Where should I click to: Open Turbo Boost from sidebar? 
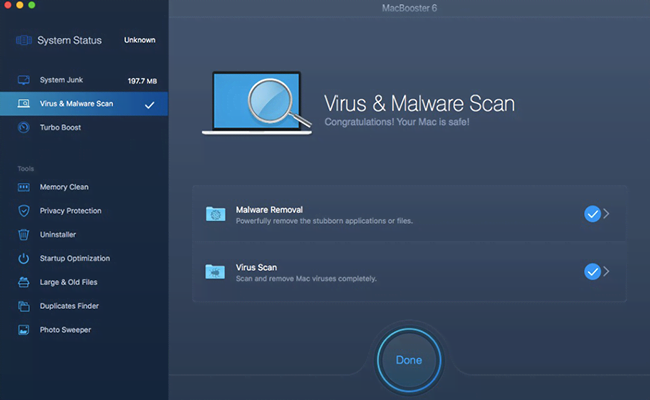[84, 127]
